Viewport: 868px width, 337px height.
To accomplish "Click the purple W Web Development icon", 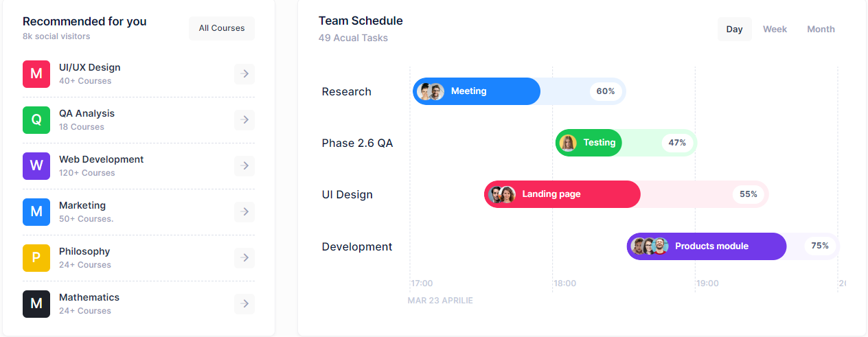I will point(36,166).
